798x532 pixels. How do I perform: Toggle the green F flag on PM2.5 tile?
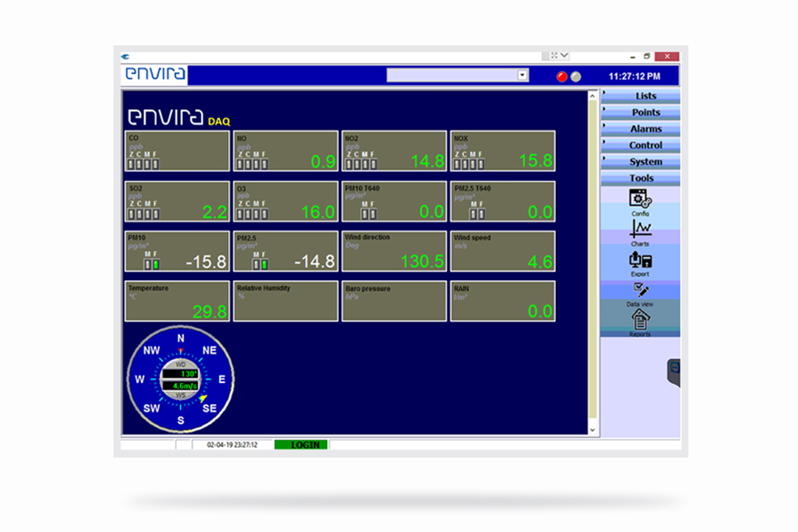tap(264, 265)
